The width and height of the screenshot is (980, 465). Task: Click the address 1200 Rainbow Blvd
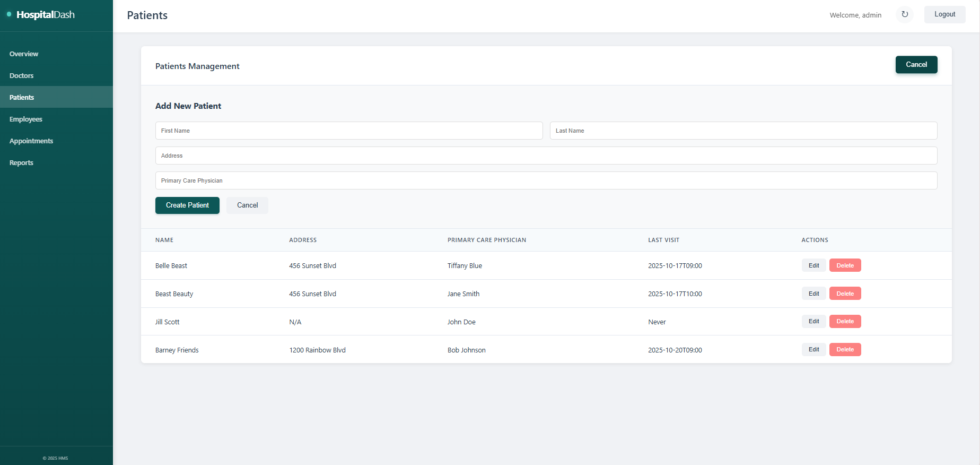[317, 350]
